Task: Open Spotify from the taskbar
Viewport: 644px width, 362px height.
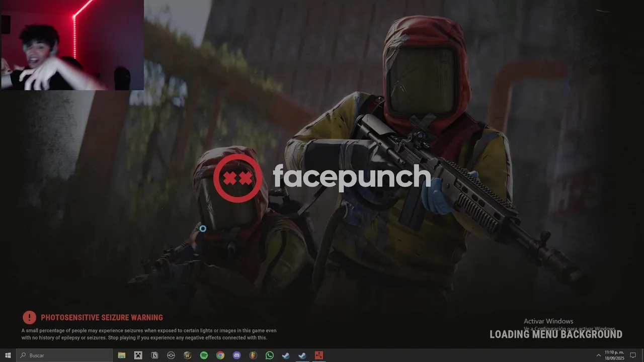Action: 204,355
